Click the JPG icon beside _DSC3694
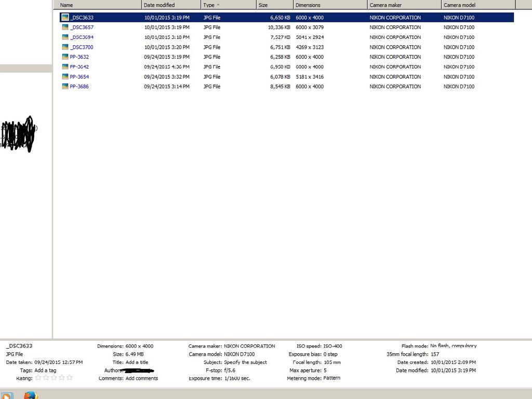Screen dimensions: 532x399 pyautogui.click(x=65, y=37)
